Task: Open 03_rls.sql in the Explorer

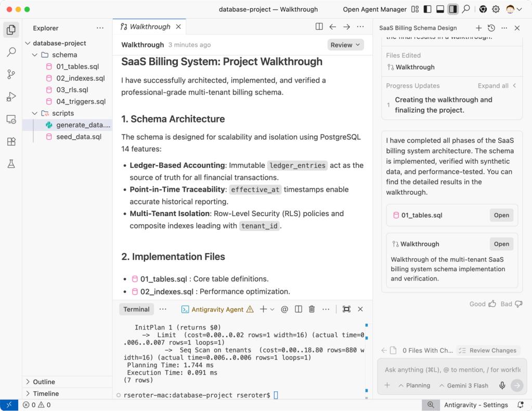Action: click(72, 90)
